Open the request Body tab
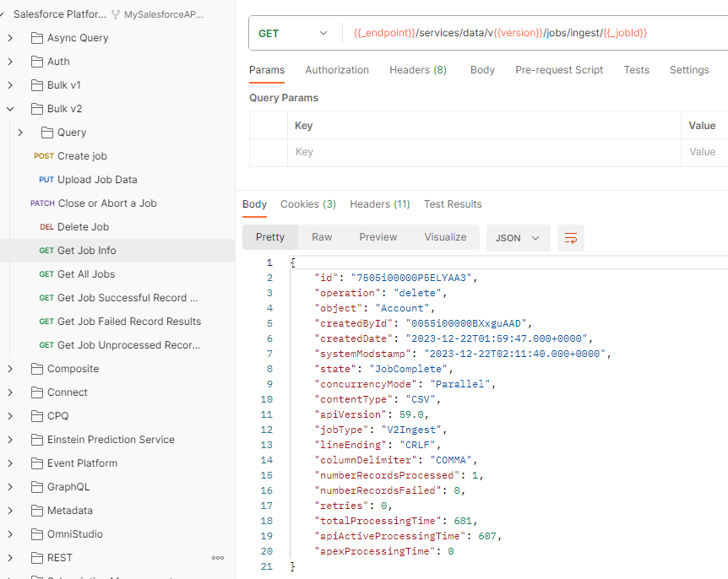This screenshot has height=579, width=728. pos(482,70)
